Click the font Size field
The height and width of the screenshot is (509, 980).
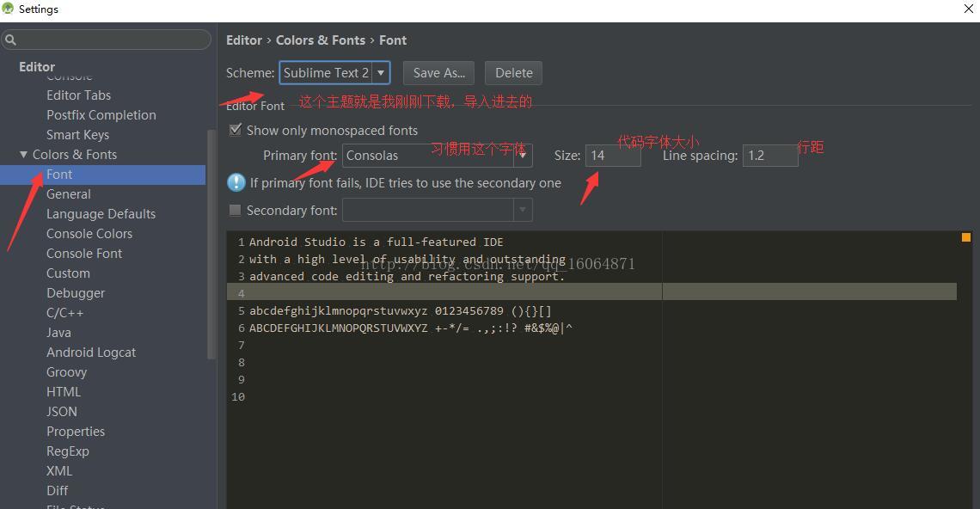pyautogui.click(x=612, y=156)
